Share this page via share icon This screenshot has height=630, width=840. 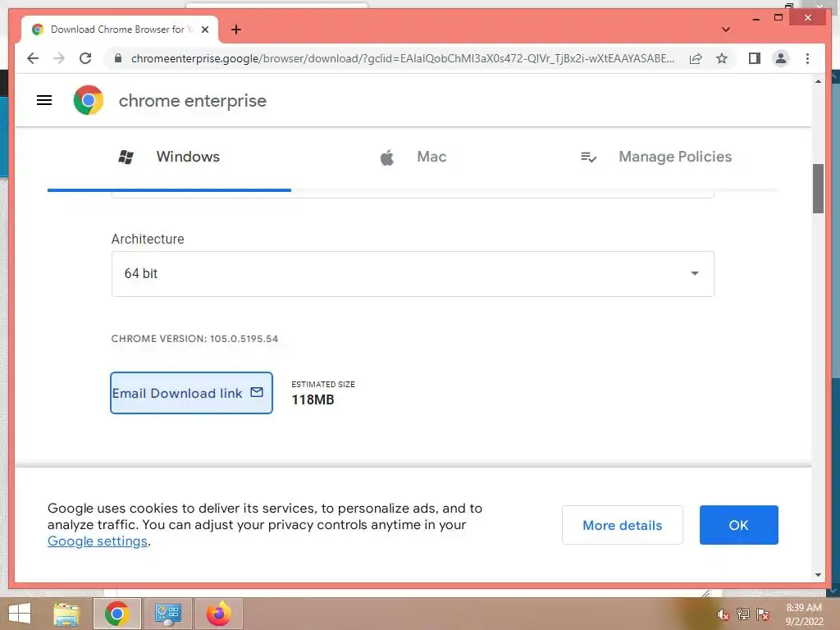pos(696,58)
